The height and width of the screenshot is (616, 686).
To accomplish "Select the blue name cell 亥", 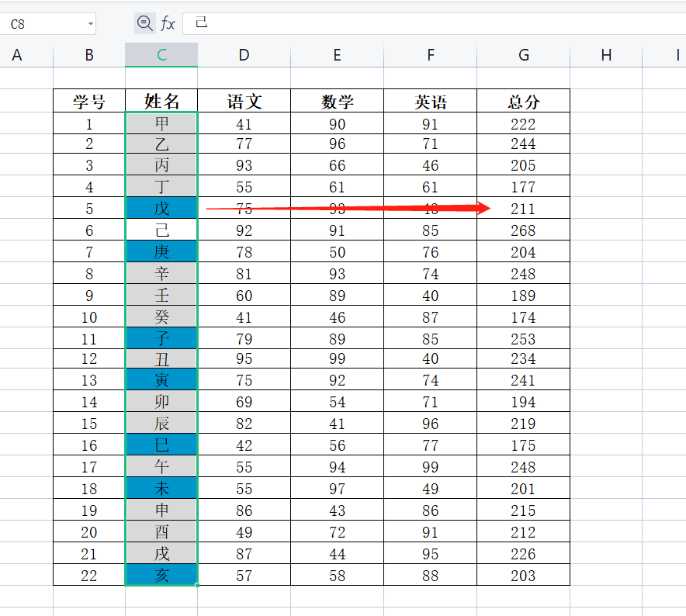I will click(161, 574).
